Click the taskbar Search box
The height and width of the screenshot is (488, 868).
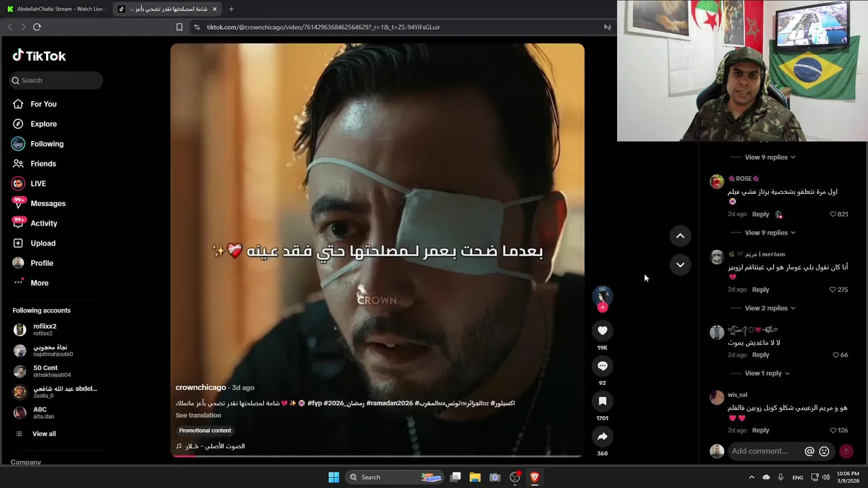pyautogui.click(x=395, y=477)
